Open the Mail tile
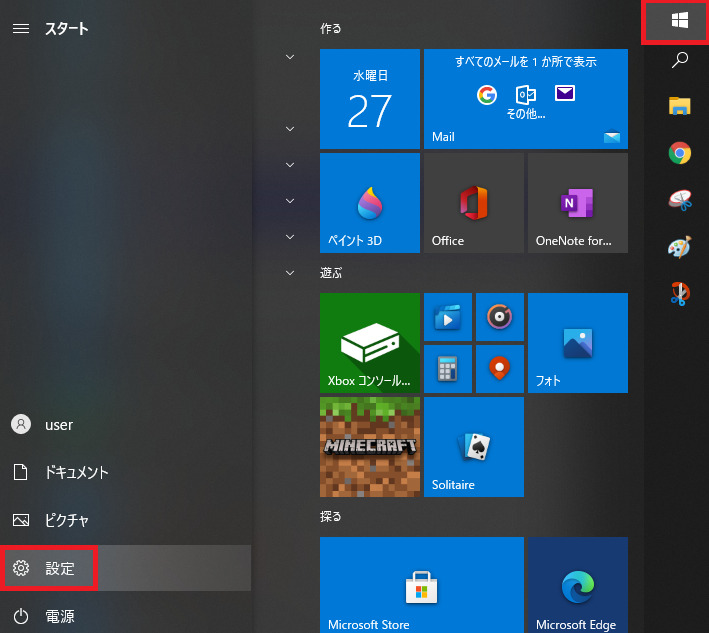This screenshot has height=633, width=709. tap(526, 99)
